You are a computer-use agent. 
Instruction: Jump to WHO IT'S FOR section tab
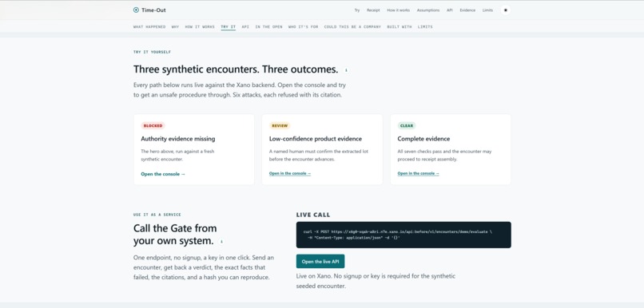(x=303, y=26)
